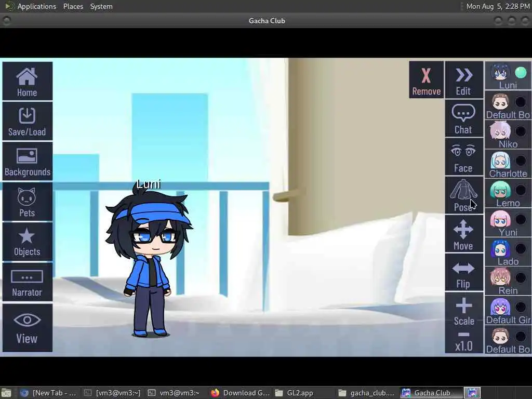
Task: Open the Pets panel
Action: [28, 202]
